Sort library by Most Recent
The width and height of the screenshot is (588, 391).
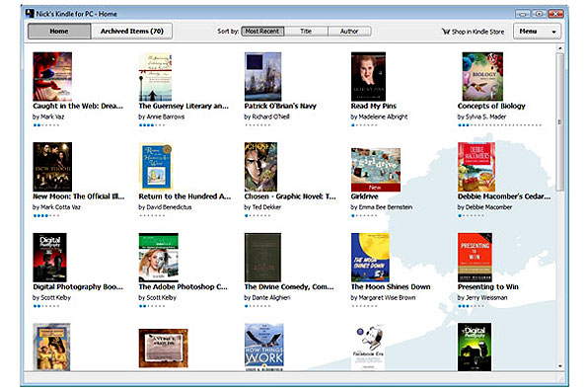click(x=262, y=32)
